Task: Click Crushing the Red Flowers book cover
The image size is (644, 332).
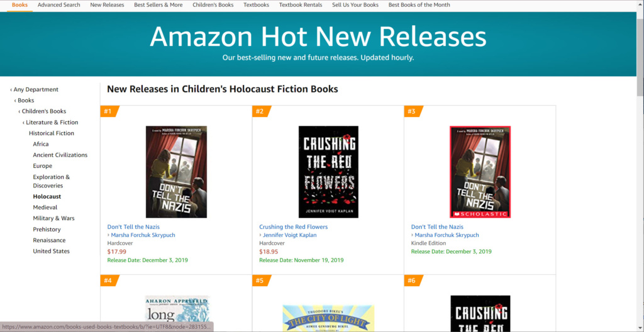Action: pyautogui.click(x=328, y=172)
